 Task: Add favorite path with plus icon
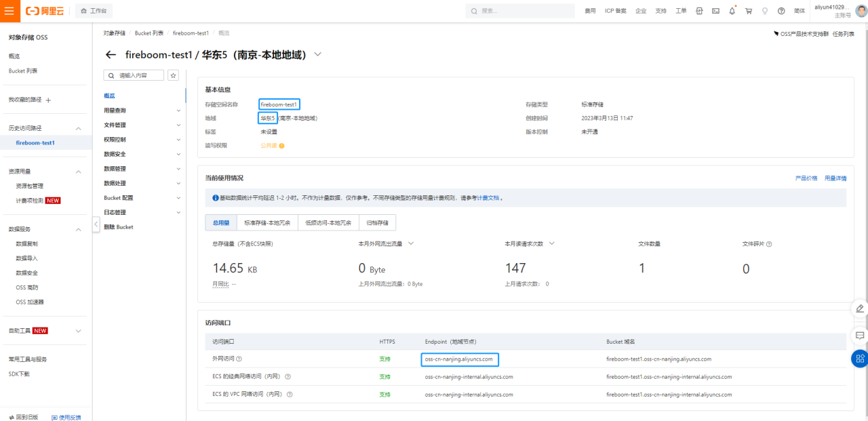pos(48,100)
